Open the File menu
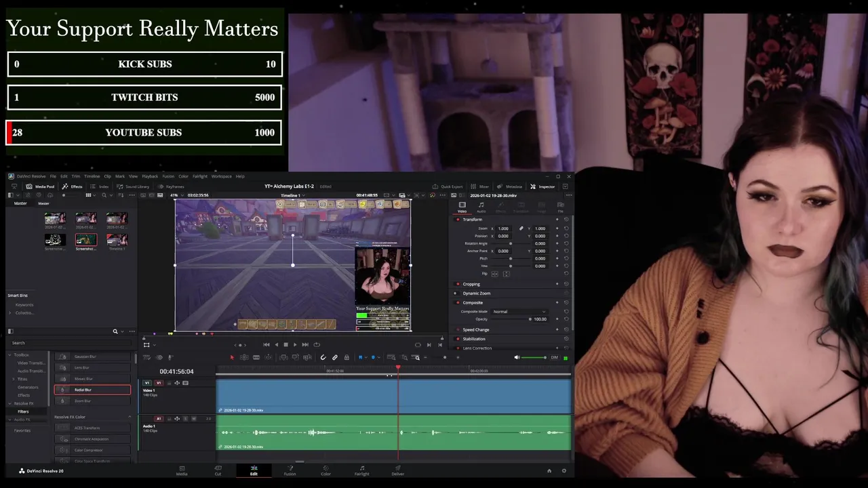 point(53,176)
